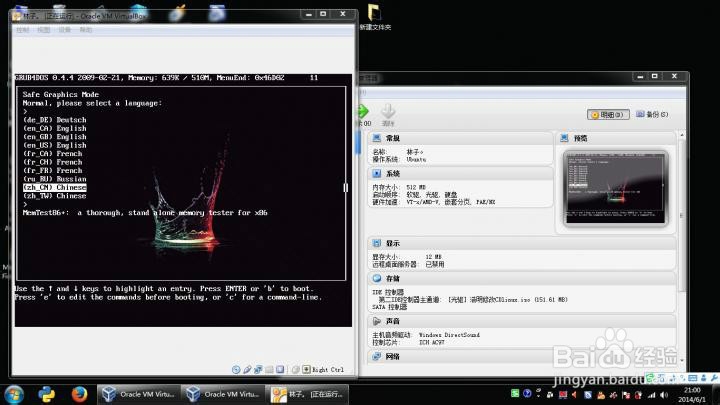Click the wrench icon on IME toolbar
This screenshot has width=720, height=405.
pyautogui.click(x=714, y=378)
